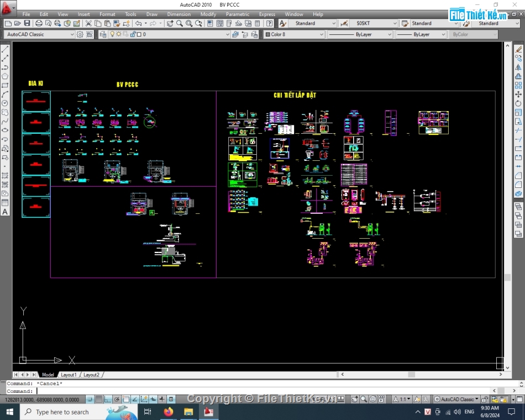
Task: Plot the drawing using the printer icon
Action: [x=39, y=23]
